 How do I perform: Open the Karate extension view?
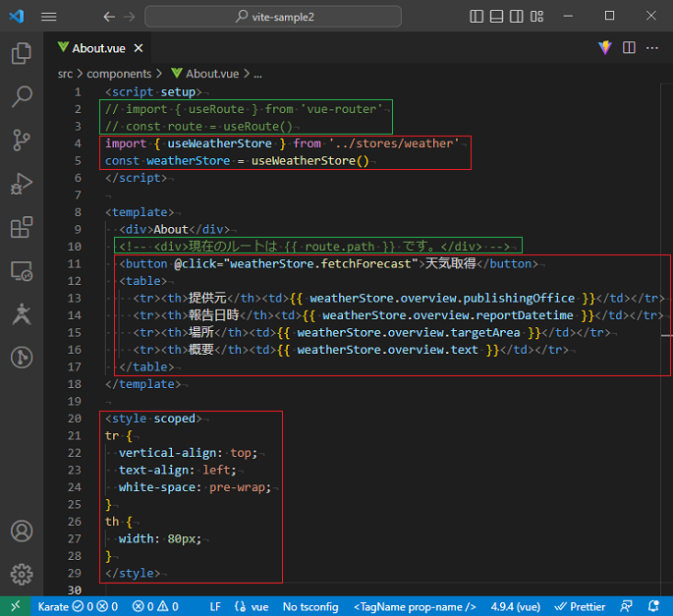(x=22, y=314)
